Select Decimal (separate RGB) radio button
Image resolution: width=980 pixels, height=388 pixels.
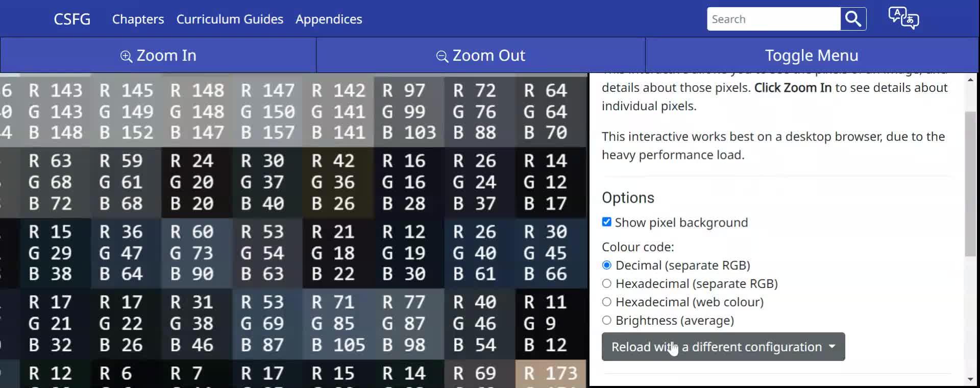pyautogui.click(x=607, y=265)
